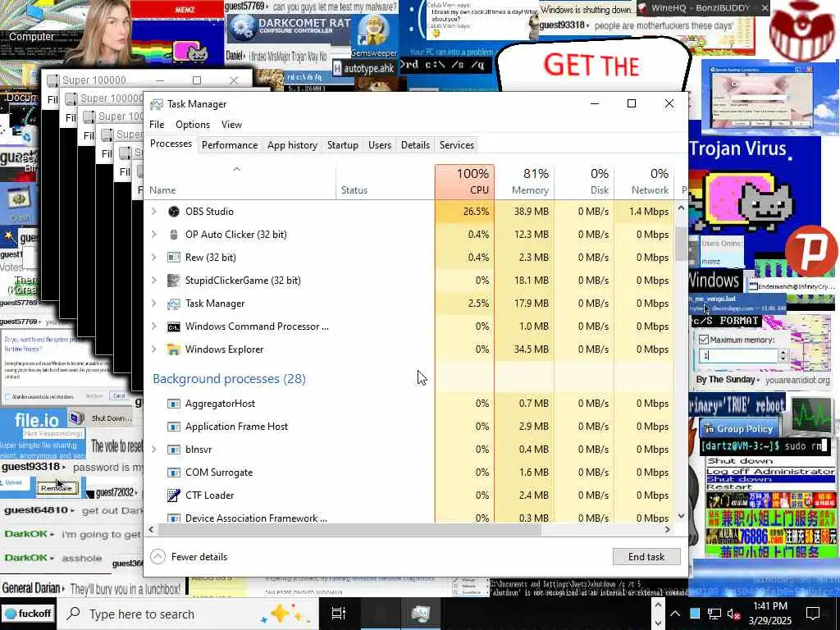Click the blnsvr process icon

pos(174,450)
